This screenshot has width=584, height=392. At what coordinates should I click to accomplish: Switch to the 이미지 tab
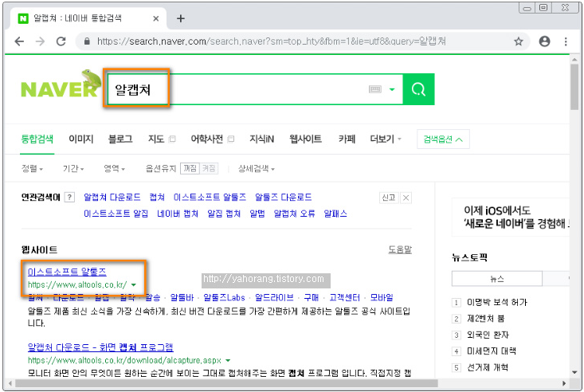click(x=80, y=139)
